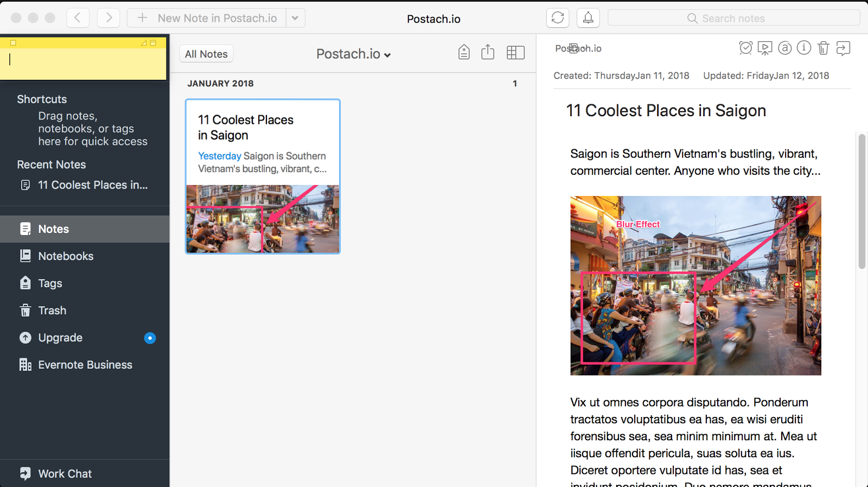Screen dimensions: 868x487
Task: Click the blue Upgrade indicator dot
Action: pyautogui.click(x=150, y=338)
